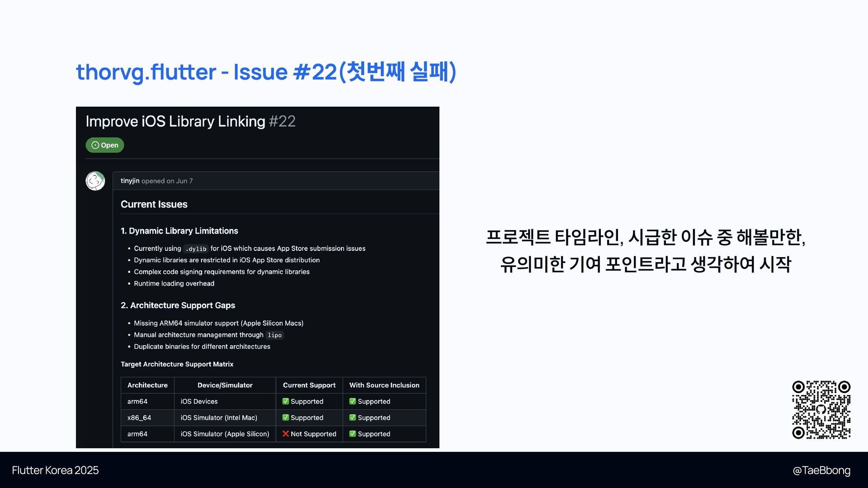868x488 pixels.
Task: Click the With Source Inclusion column header
Action: pyautogui.click(x=384, y=385)
